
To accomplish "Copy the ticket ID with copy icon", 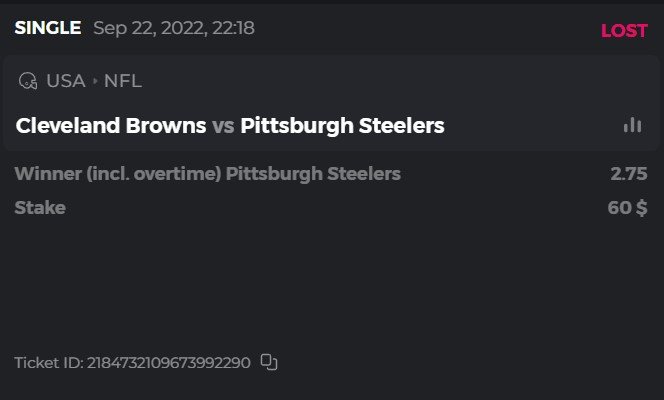I will (268, 362).
